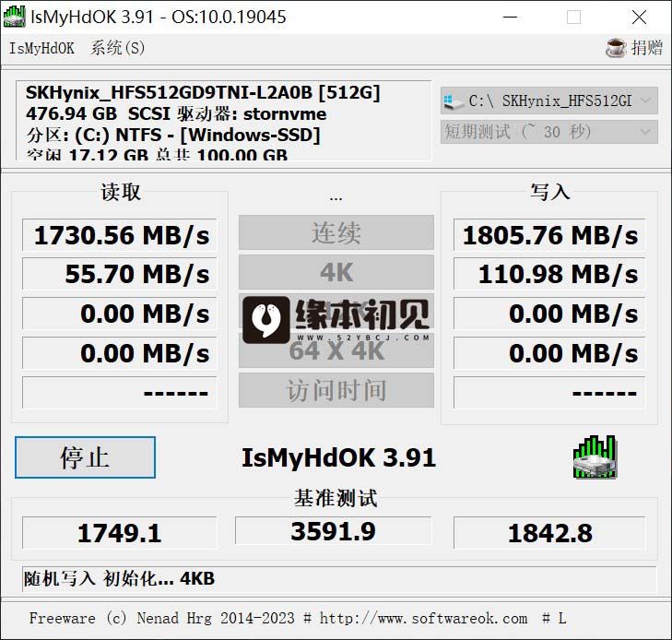Click the IsMyHdOK title bar app icon
This screenshot has height=640, width=672.
coord(14,17)
